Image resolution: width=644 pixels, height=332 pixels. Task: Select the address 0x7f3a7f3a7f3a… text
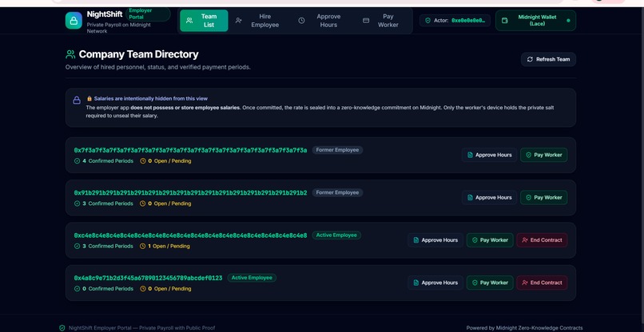point(190,150)
